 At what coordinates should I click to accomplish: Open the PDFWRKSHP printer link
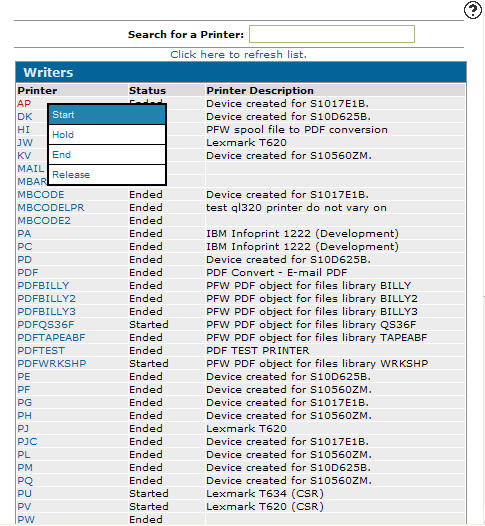click(52, 364)
